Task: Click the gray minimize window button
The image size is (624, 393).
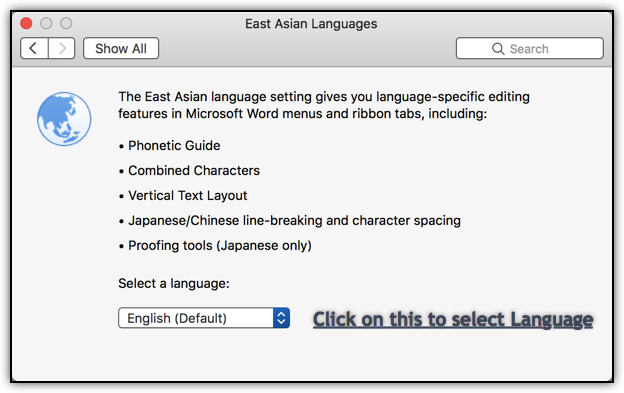Action: click(x=46, y=23)
